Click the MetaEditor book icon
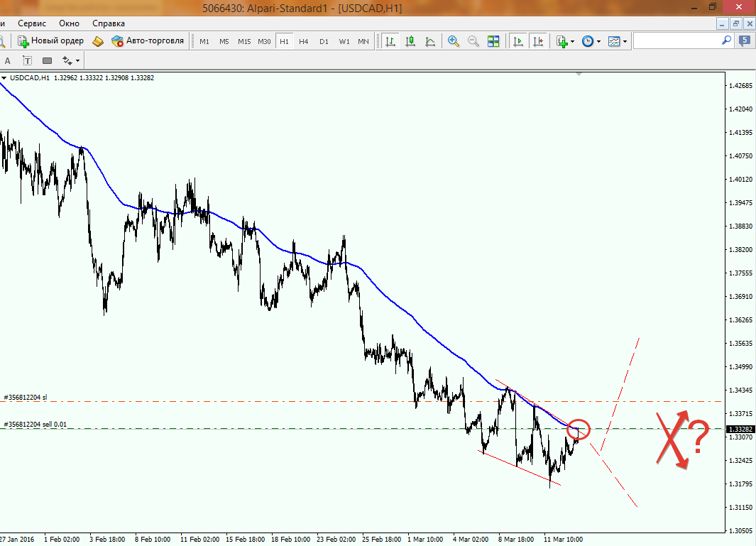Image resolution: width=756 pixels, height=546 pixels. [x=98, y=41]
